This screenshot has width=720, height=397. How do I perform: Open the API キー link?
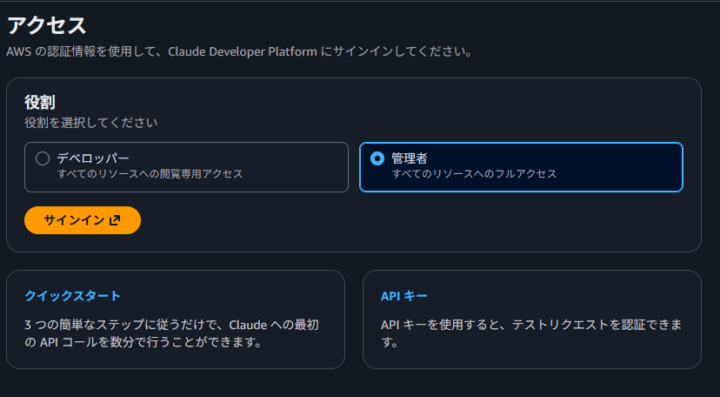point(404,296)
